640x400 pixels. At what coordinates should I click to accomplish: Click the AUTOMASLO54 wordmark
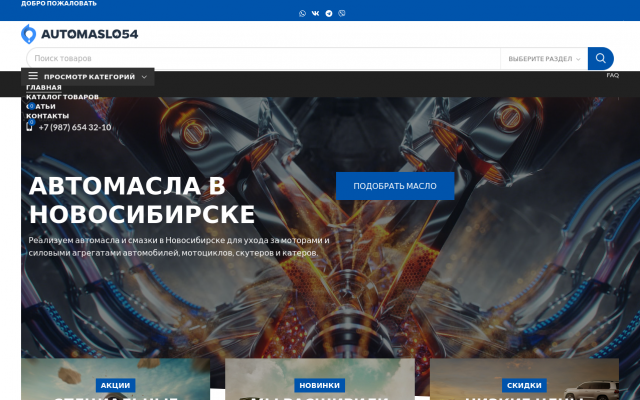point(89,34)
